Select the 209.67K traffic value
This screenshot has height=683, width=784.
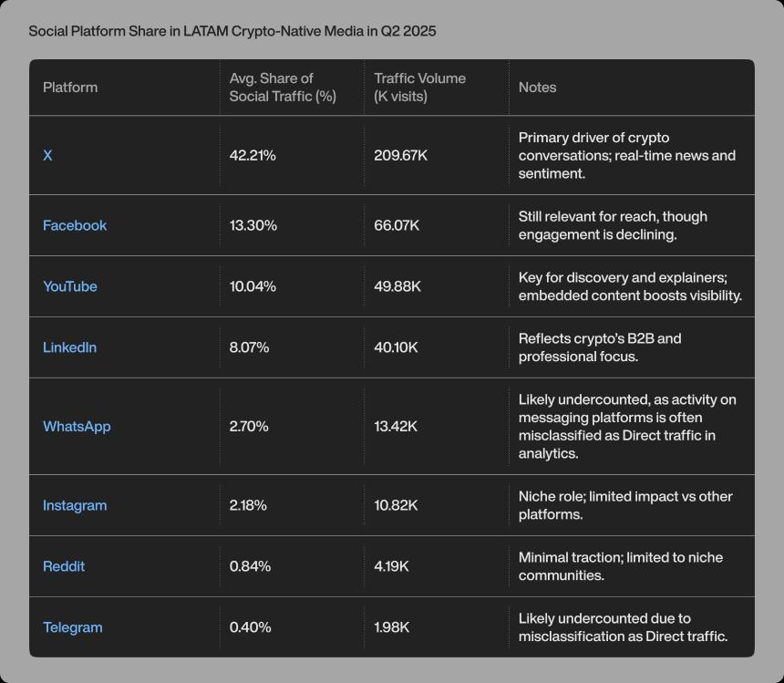tap(400, 156)
